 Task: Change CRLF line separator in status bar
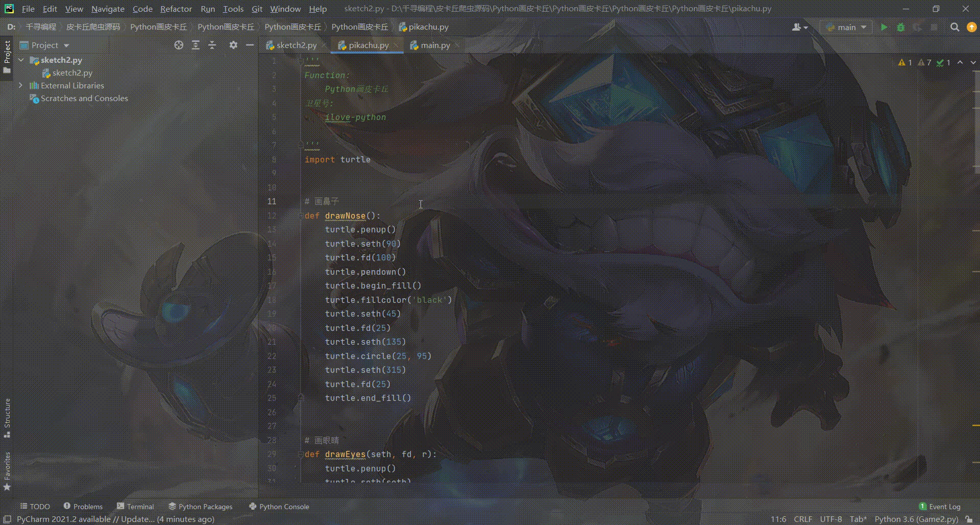click(x=803, y=519)
